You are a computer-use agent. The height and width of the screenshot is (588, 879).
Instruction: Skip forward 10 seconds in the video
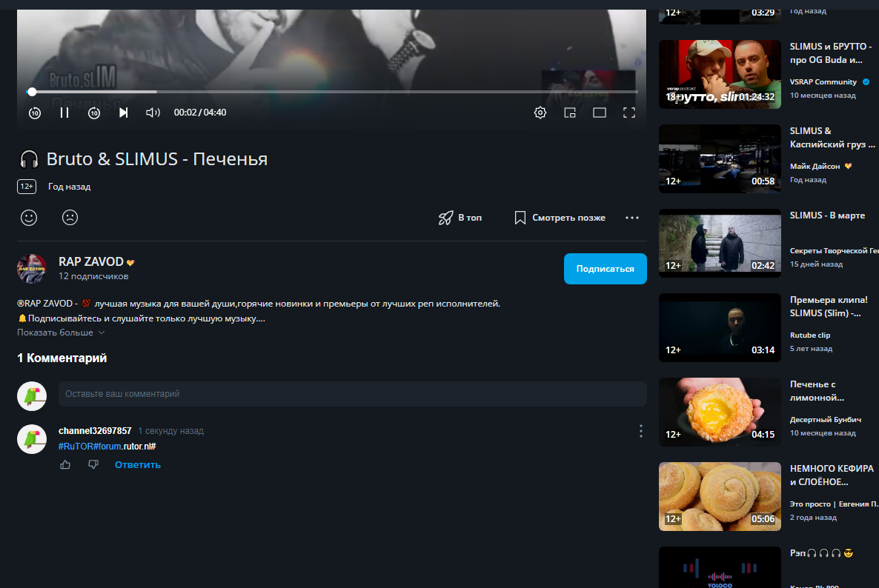[x=94, y=113]
